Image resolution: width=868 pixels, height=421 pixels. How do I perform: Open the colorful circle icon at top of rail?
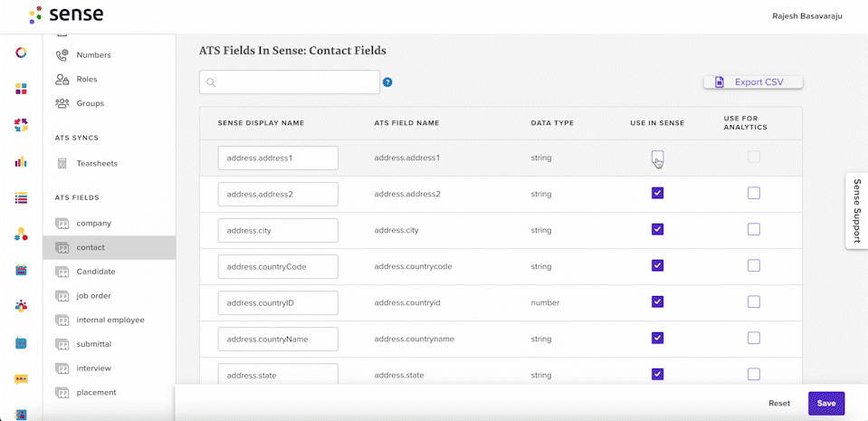click(21, 53)
